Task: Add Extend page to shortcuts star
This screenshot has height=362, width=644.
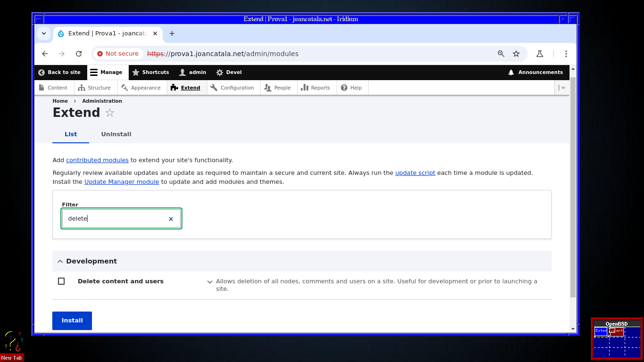Action: pos(110,113)
